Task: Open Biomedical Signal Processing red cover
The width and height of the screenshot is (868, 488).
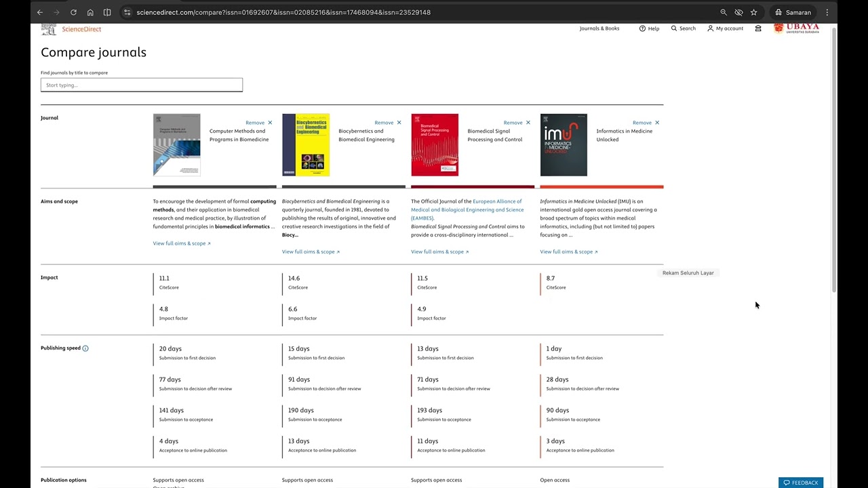Action: (435, 145)
